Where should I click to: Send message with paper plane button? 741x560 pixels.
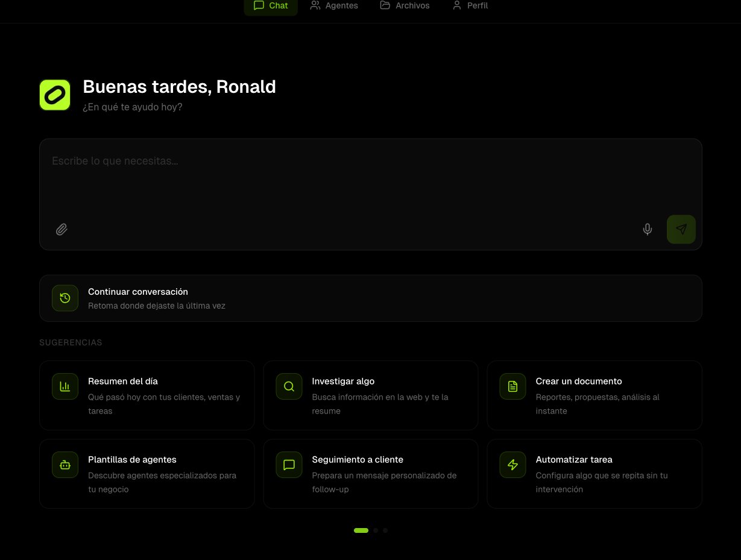pos(681,230)
